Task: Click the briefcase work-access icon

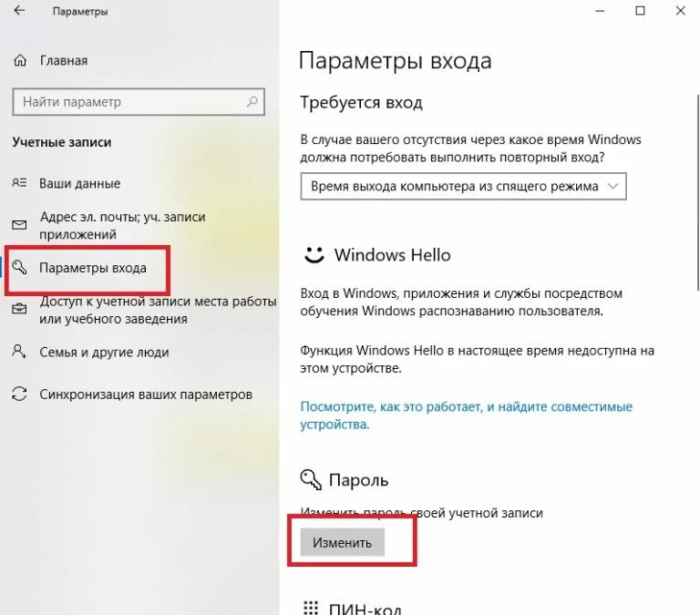Action: [x=19, y=309]
